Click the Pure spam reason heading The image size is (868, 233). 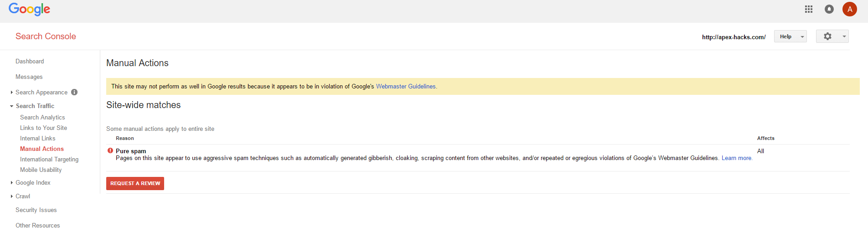(x=131, y=151)
